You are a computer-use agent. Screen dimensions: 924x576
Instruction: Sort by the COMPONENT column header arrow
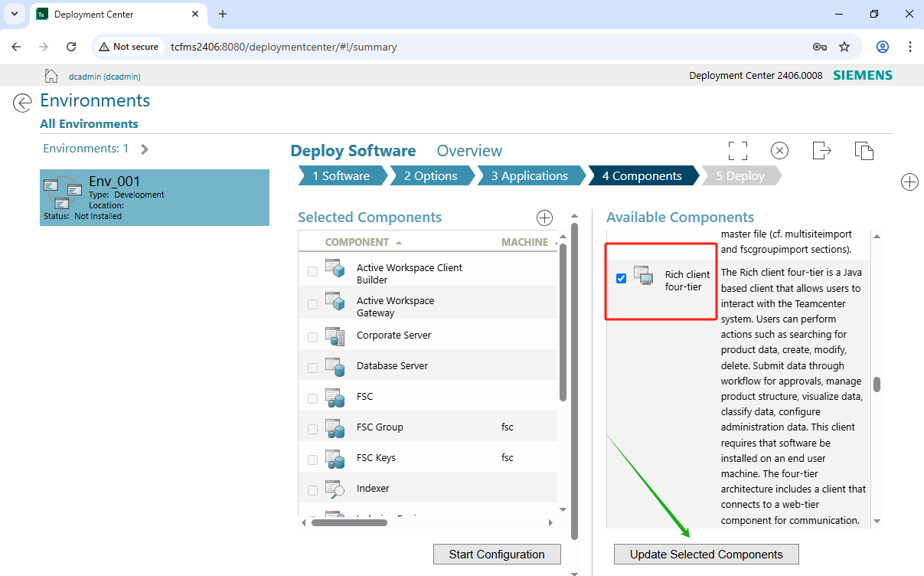(x=399, y=243)
